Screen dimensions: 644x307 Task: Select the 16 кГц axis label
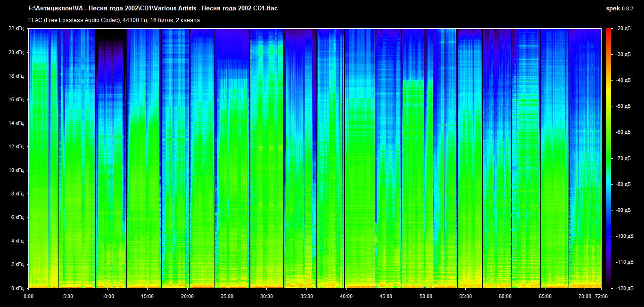point(17,99)
